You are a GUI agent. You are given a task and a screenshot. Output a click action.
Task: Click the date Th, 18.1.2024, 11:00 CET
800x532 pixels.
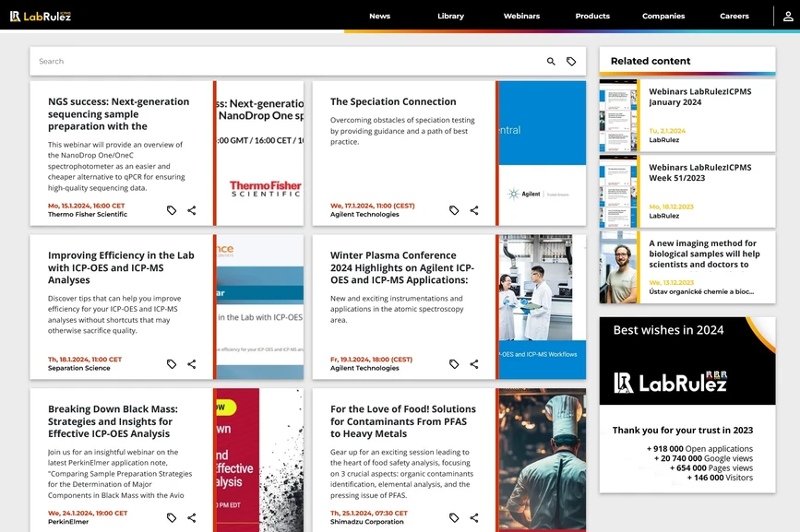pos(85,360)
